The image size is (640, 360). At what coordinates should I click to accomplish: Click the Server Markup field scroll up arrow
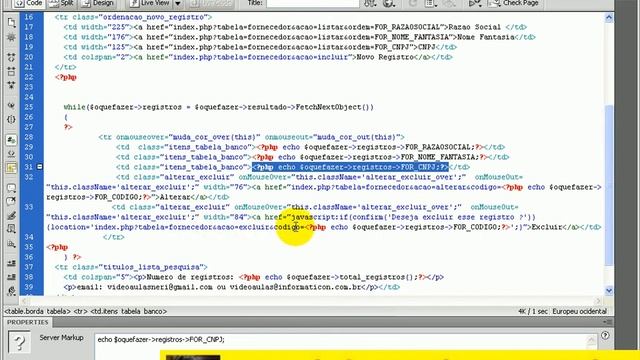point(591,339)
